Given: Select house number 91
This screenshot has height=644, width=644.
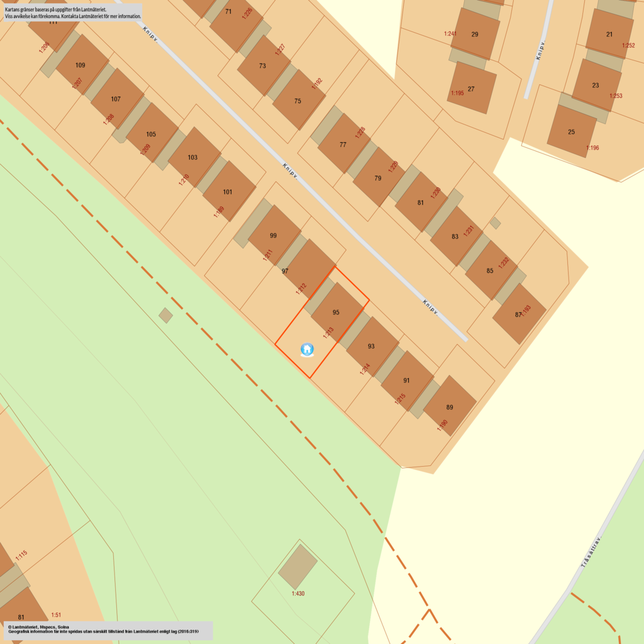Looking at the screenshot, I should (406, 380).
